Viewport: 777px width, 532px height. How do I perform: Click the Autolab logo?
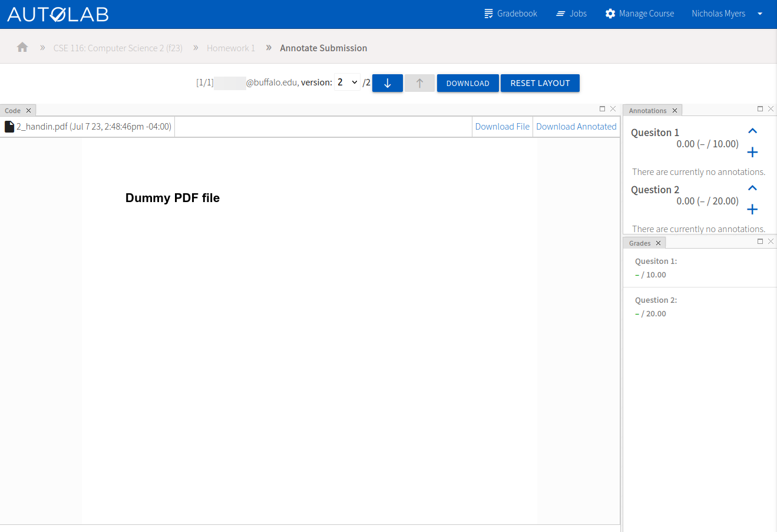coord(58,14)
